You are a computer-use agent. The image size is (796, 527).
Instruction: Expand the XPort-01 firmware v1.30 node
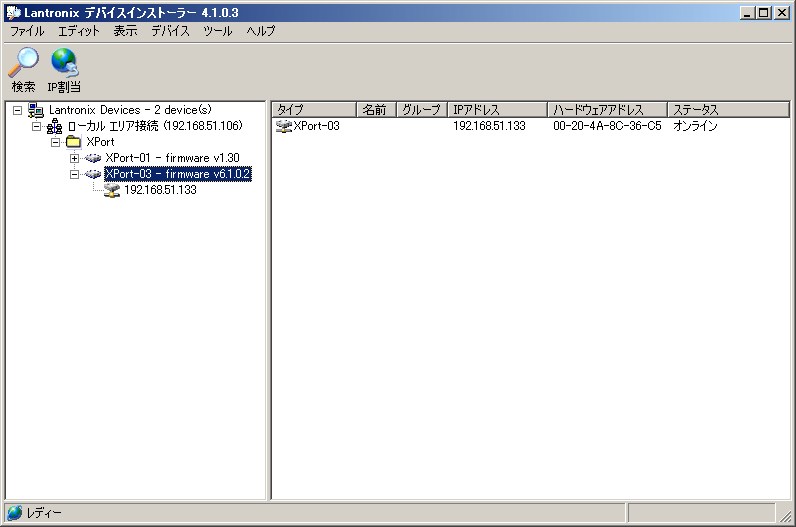point(74,158)
